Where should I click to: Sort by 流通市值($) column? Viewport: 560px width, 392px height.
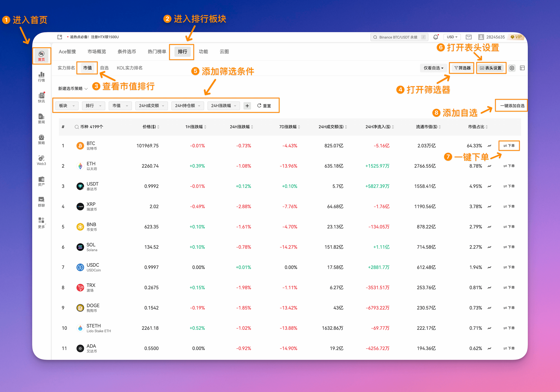[428, 127]
